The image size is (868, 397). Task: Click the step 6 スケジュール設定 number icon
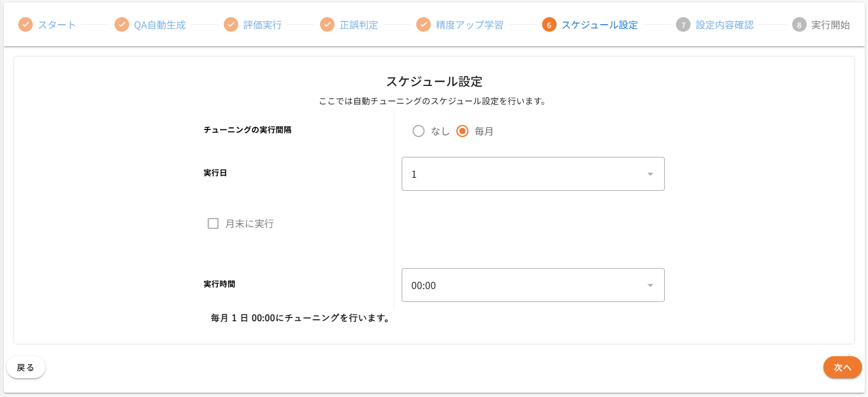[549, 25]
